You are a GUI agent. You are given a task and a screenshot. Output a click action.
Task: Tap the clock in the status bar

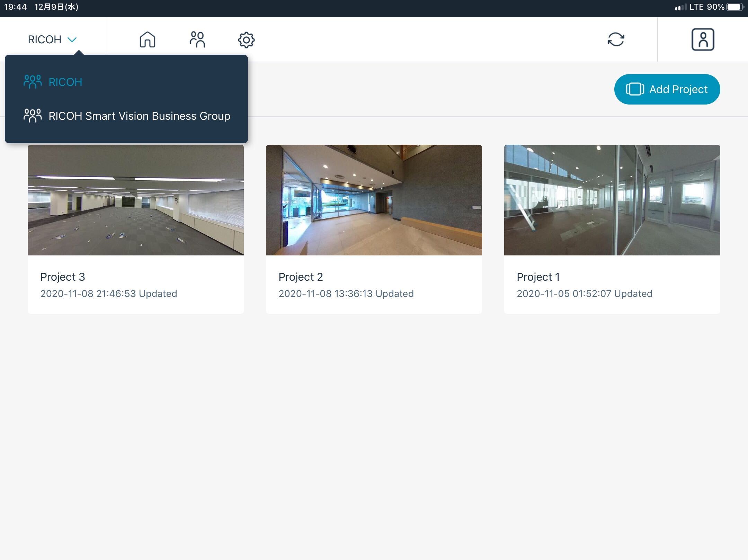pyautogui.click(x=15, y=6)
